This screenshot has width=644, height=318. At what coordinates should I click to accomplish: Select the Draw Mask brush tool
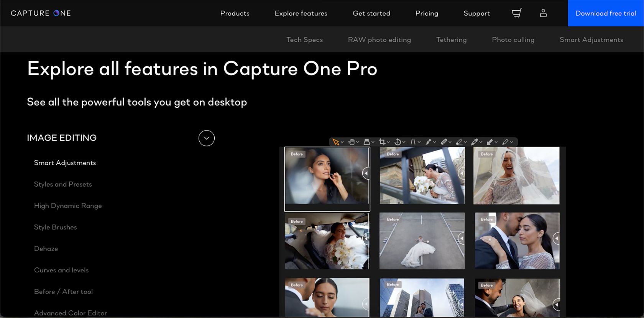coord(428,142)
